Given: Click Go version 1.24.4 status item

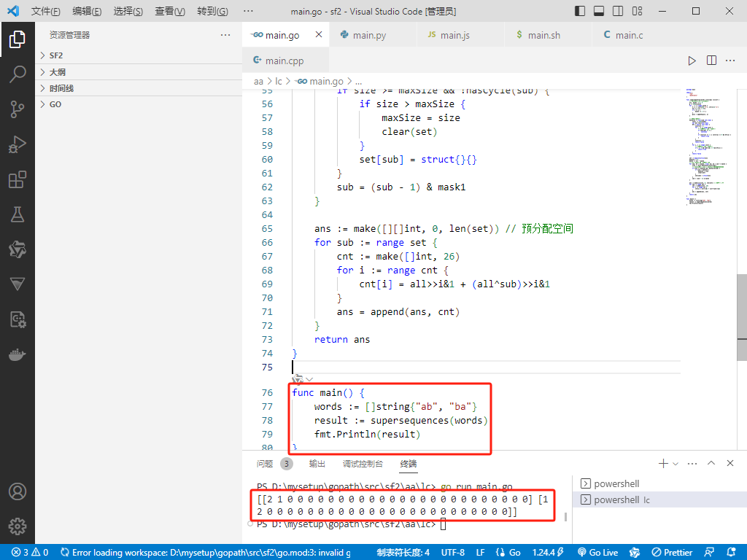Looking at the screenshot, I should pos(548,553).
